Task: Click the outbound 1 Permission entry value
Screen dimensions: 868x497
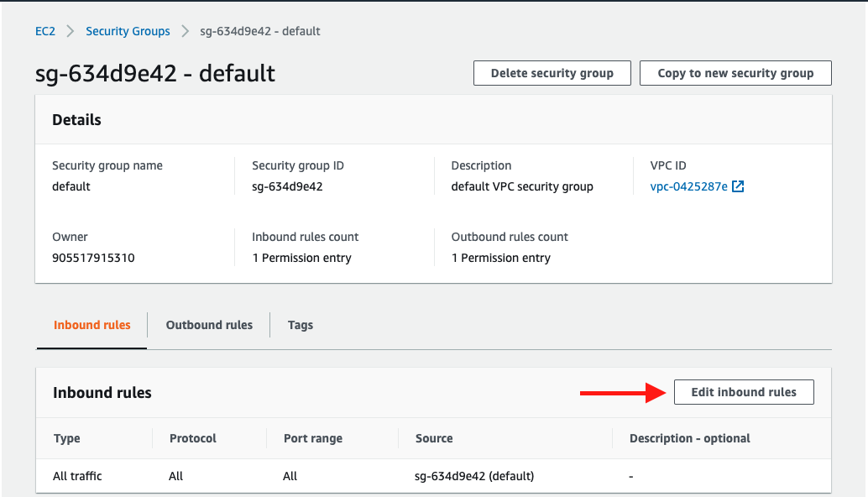Action: pos(501,258)
